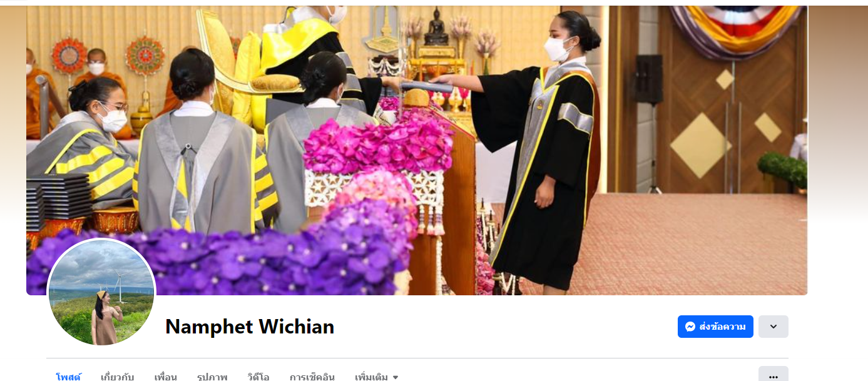Click the small caret arrow after เพิ่มเติม

point(395,377)
